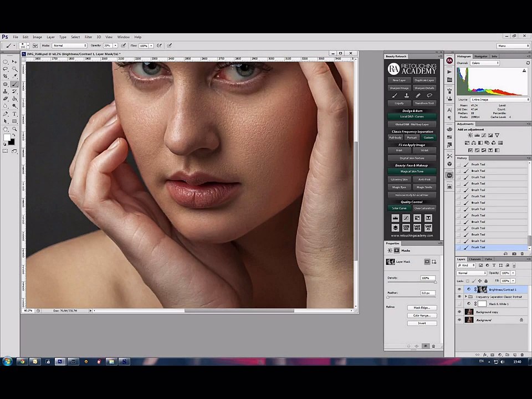532x399 pixels.
Task: Toggle Quick Mask mode
Action: click(x=6, y=151)
